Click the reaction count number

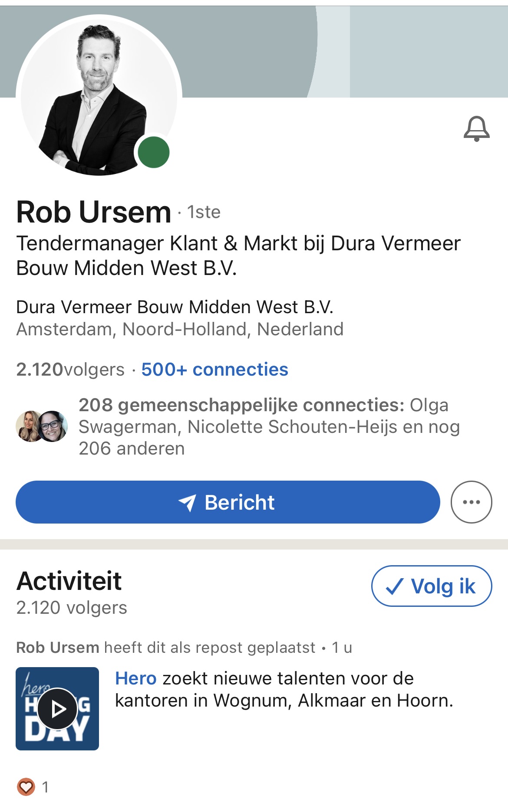45,787
